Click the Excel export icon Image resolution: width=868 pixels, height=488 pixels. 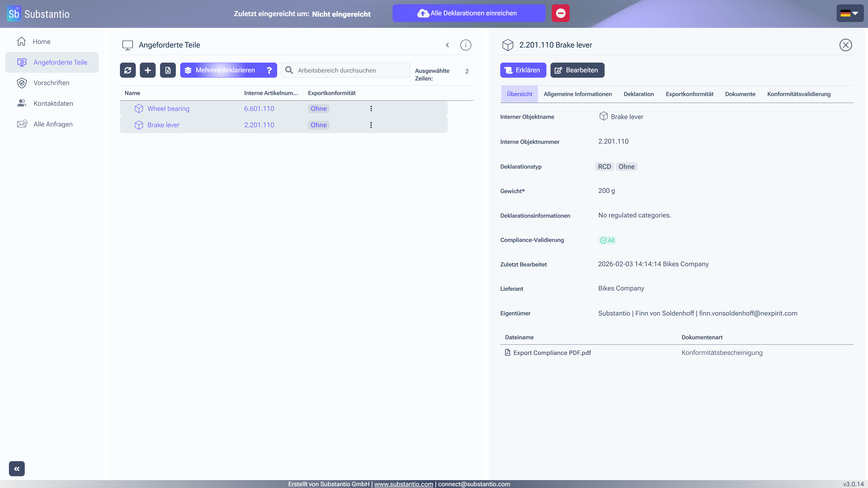coord(168,70)
